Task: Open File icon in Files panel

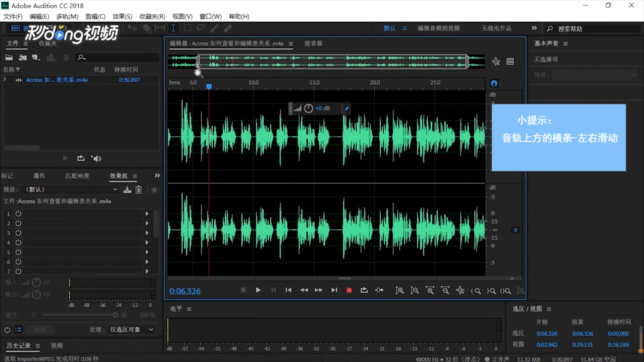Action: [9, 58]
